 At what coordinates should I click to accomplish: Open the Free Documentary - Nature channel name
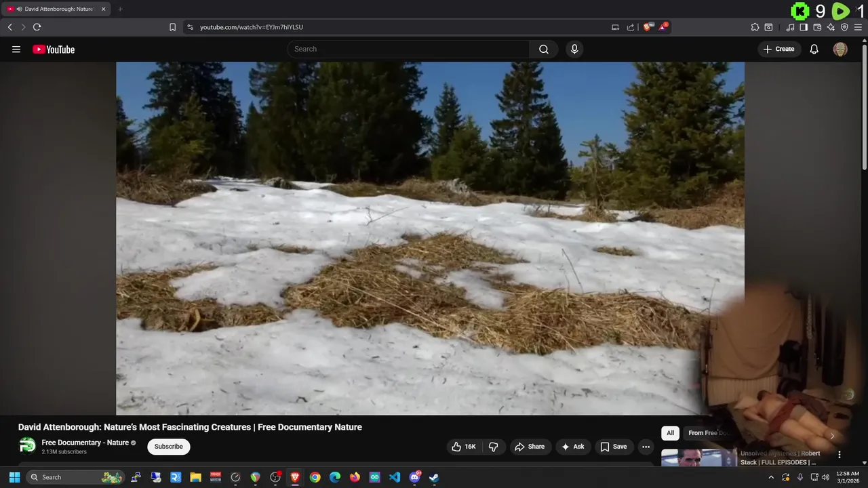pos(85,443)
